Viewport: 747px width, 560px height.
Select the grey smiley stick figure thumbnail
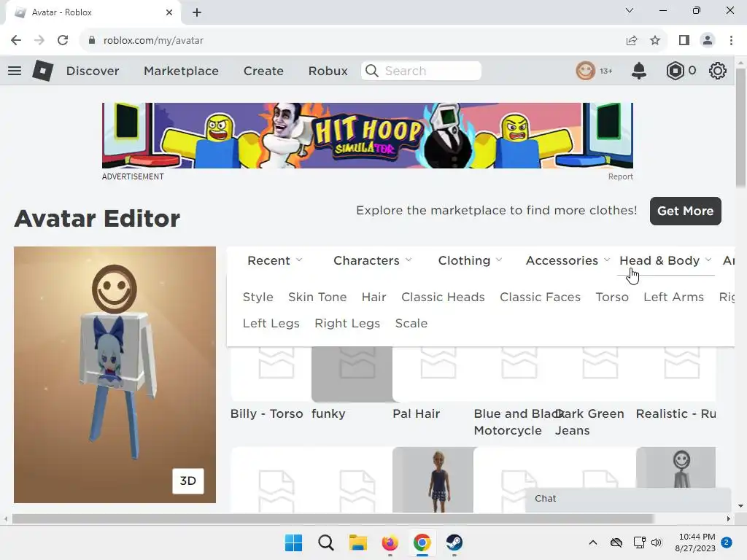pyautogui.click(x=676, y=467)
